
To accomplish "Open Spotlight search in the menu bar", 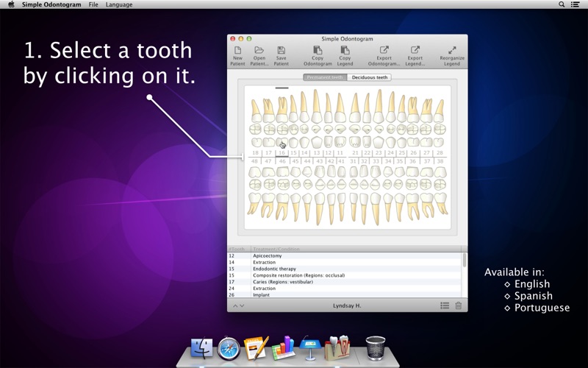I will pos(562,4).
